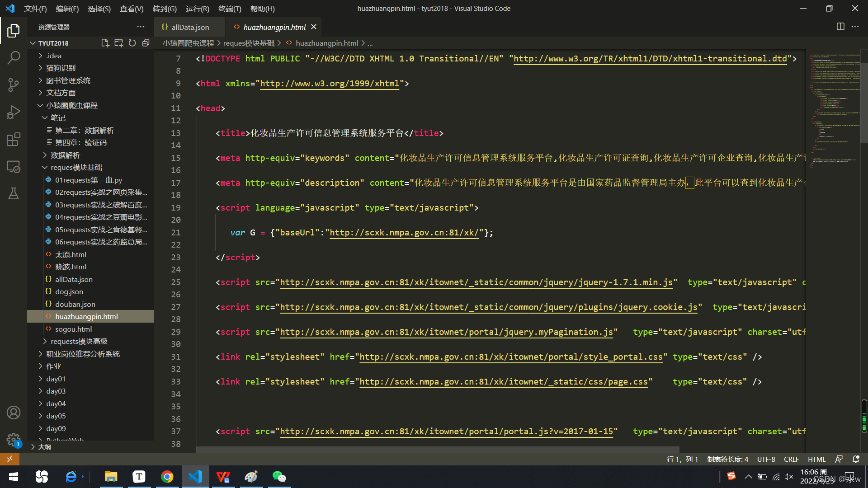The height and width of the screenshot is (488, 868).
Task: Expand the day01 folder
Action: tap(56, 379)
